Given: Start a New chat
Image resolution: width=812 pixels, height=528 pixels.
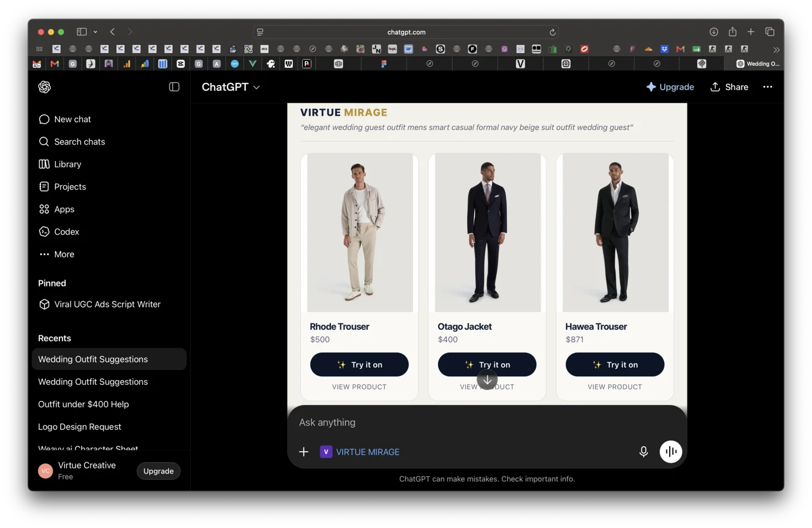Looking at the screenshot, I should click(x=109, y=119).
